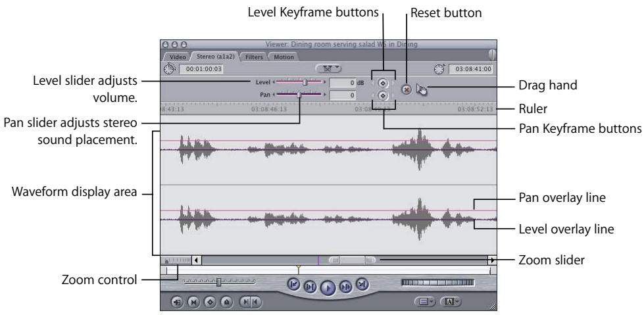This screenshot has height=315, width=644.
Task: Open the Recent Clips pop-up menu
Action: click(x=426, y=302)
